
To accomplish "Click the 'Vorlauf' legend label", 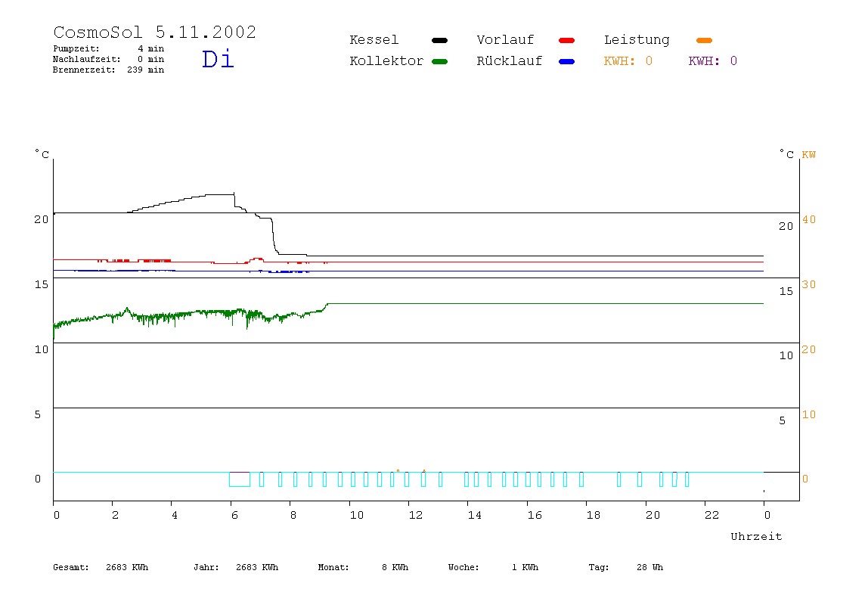I will [505, 40].
